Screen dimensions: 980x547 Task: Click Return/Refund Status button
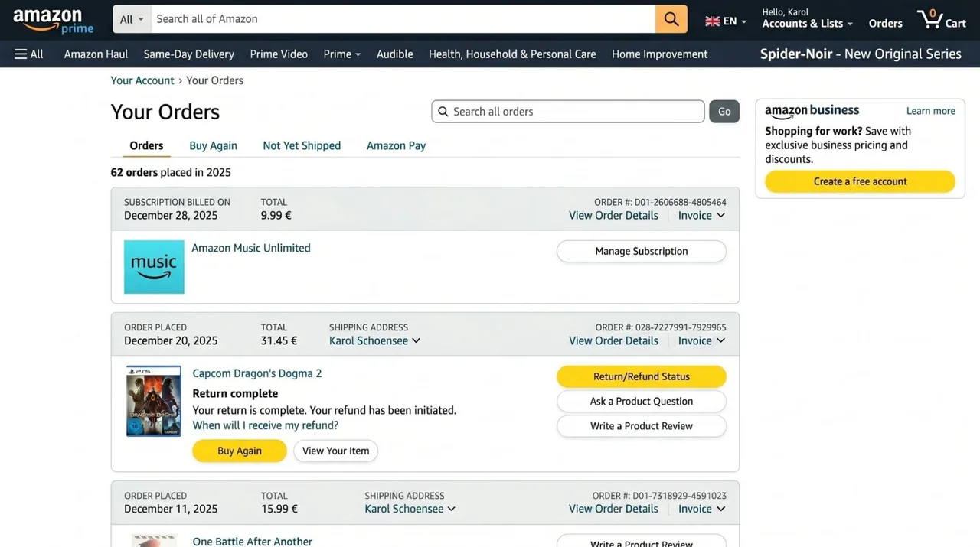point(642,377)
